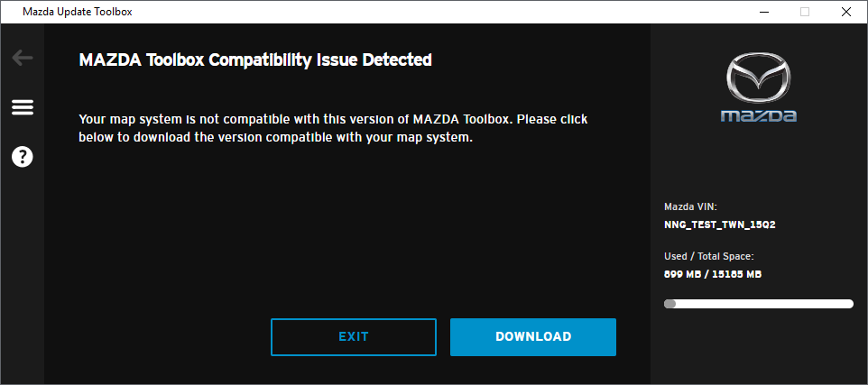This screenshot has height=385, width=868.
Task: Minimize the Mazda Update Toolbox window
Action: [764, 12]
